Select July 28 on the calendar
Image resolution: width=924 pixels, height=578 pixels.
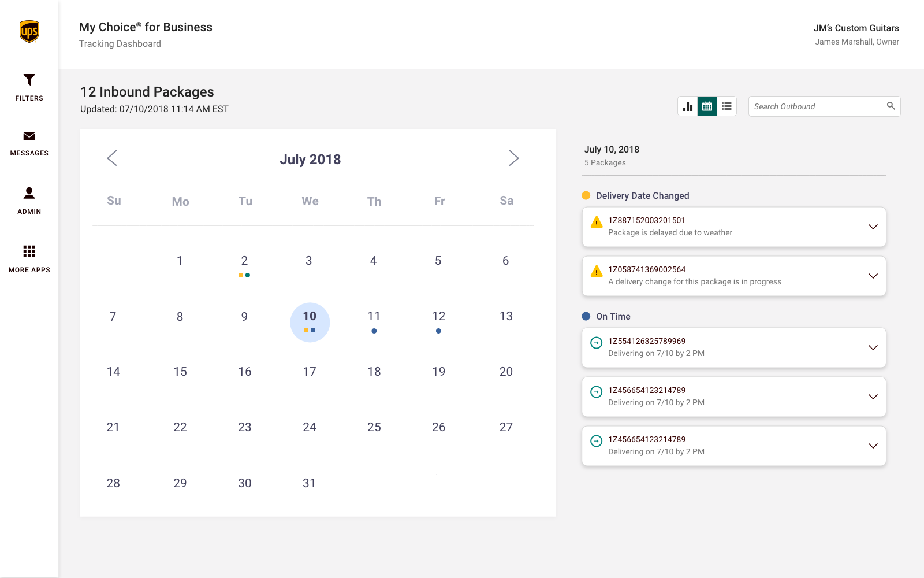point(113,483)
